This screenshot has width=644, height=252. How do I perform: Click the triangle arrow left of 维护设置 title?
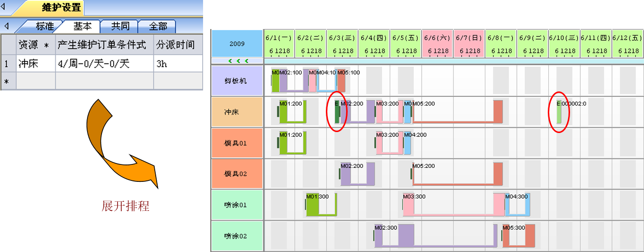coord(4,7)
